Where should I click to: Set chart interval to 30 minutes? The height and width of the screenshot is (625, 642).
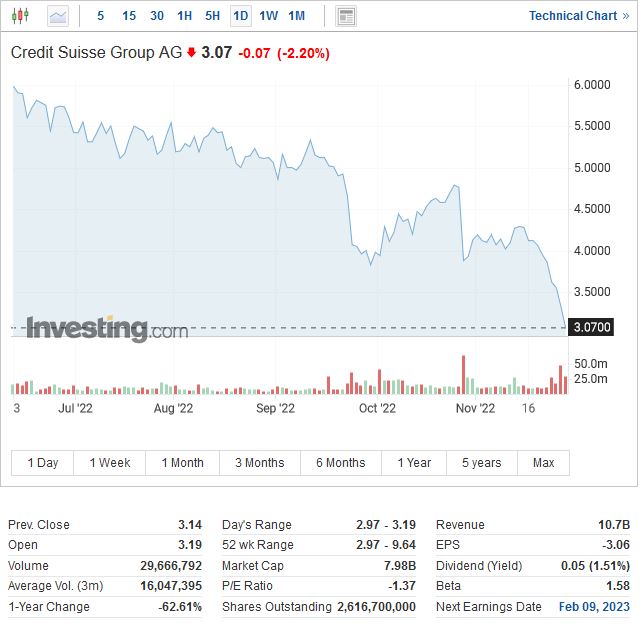click(157, 16)
